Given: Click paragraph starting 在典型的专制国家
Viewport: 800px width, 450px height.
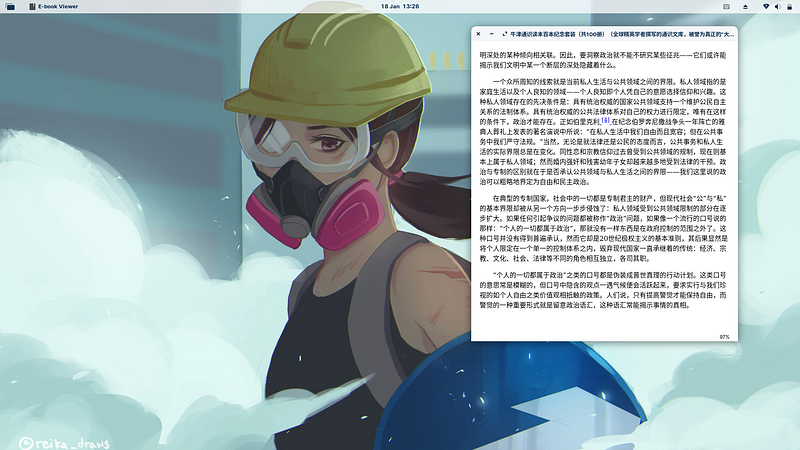Looking at the screenshot, I should pyautogui.click(x=603, y=228).
